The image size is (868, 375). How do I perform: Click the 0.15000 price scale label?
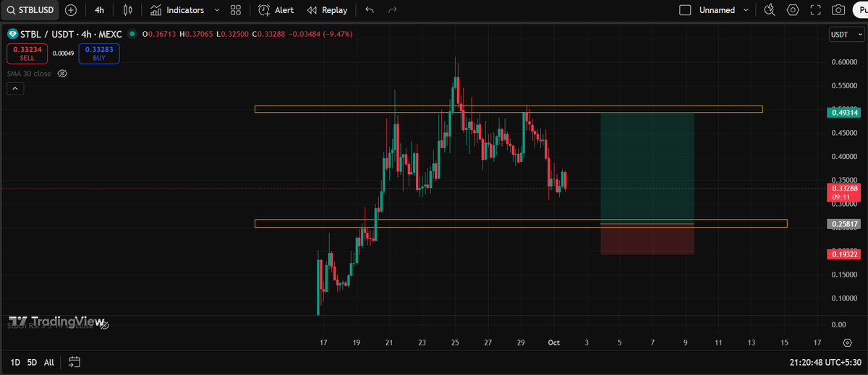[843, 275]
